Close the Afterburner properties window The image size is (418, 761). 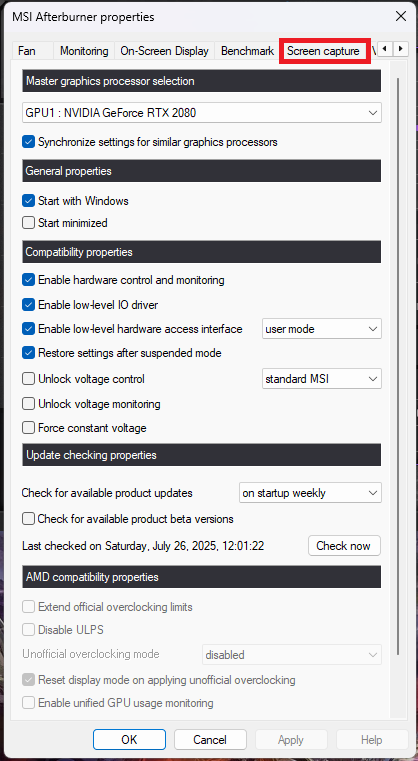(401, 17)
